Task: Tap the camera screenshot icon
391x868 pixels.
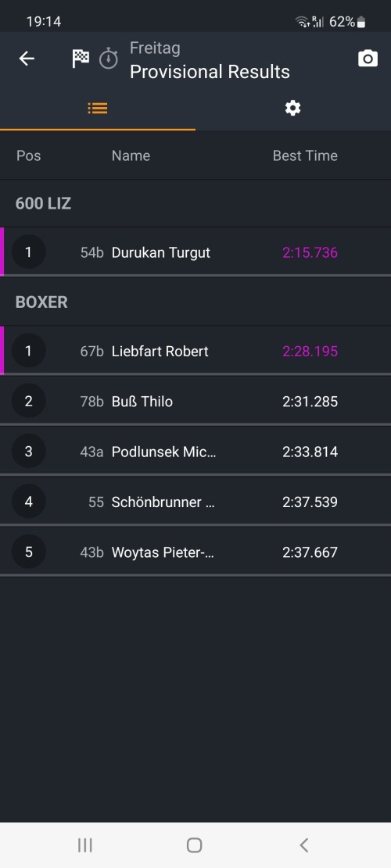Action: [x=368, y=59]
